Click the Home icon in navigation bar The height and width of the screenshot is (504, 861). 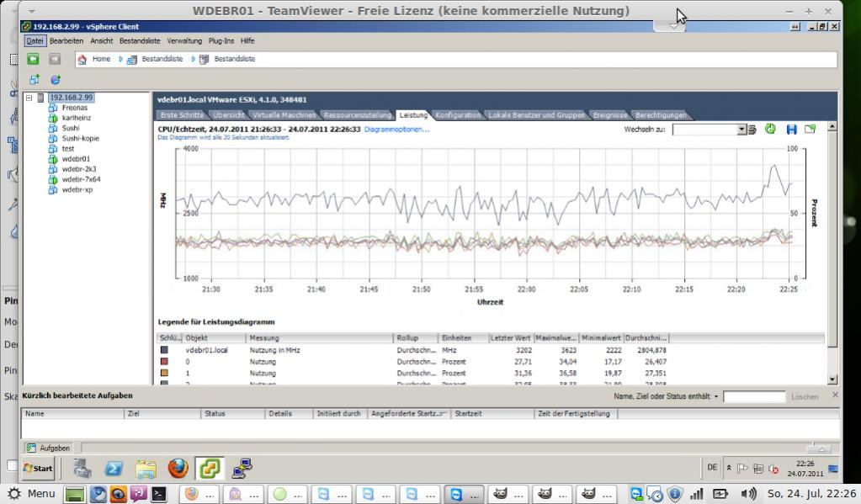(82, 59)
